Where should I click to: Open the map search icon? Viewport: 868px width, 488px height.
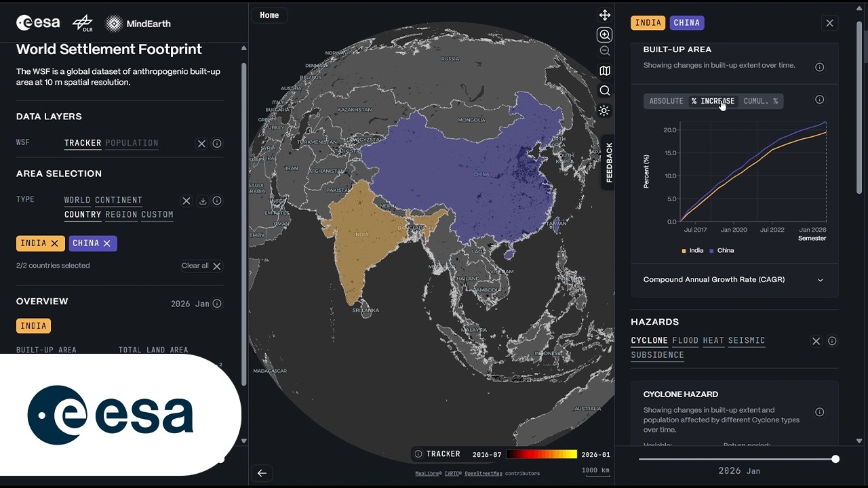[604, 90]
